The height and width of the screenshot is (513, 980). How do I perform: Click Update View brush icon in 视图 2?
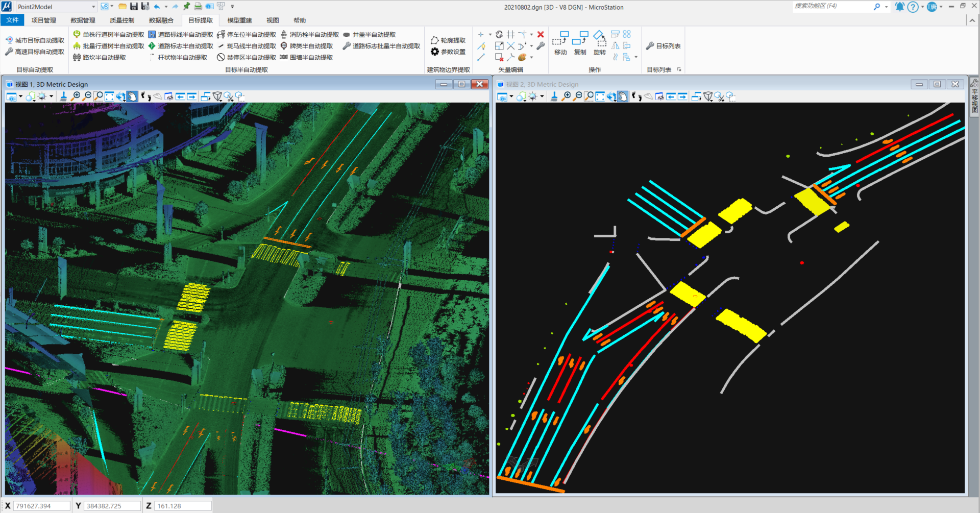pyautogui.click(x=554, y=96)
